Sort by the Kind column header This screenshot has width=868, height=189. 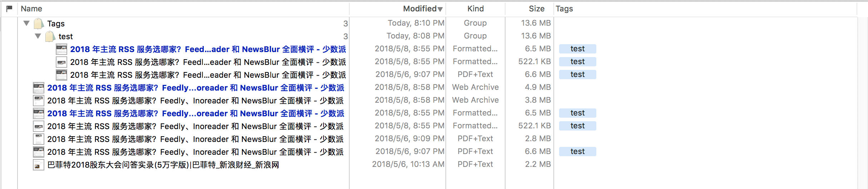tap(475, 9)
